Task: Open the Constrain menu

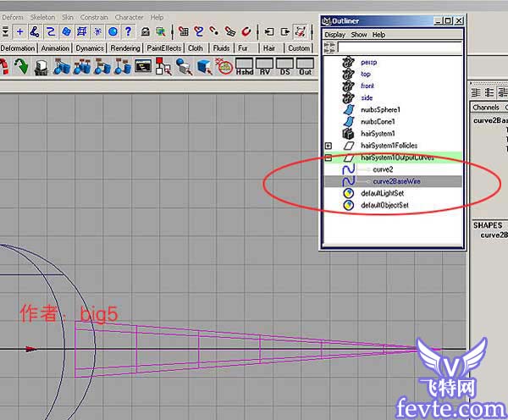Action: [94, 17]
